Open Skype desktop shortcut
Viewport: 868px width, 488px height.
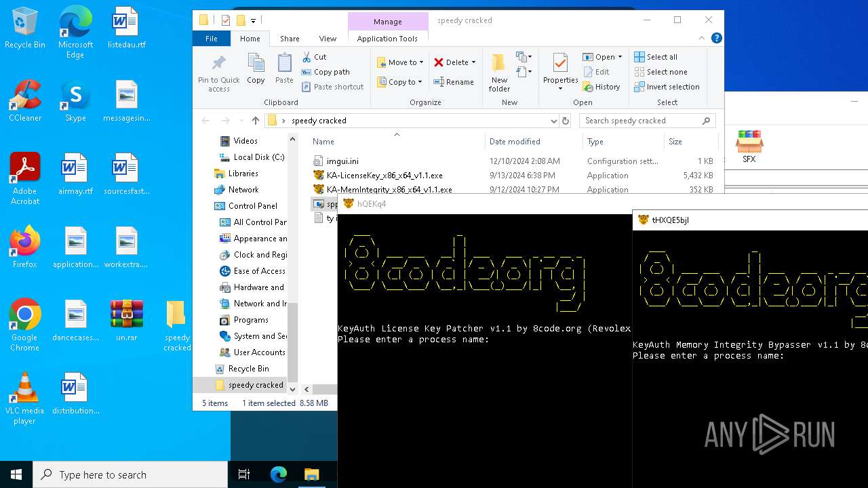coord(75,100)
